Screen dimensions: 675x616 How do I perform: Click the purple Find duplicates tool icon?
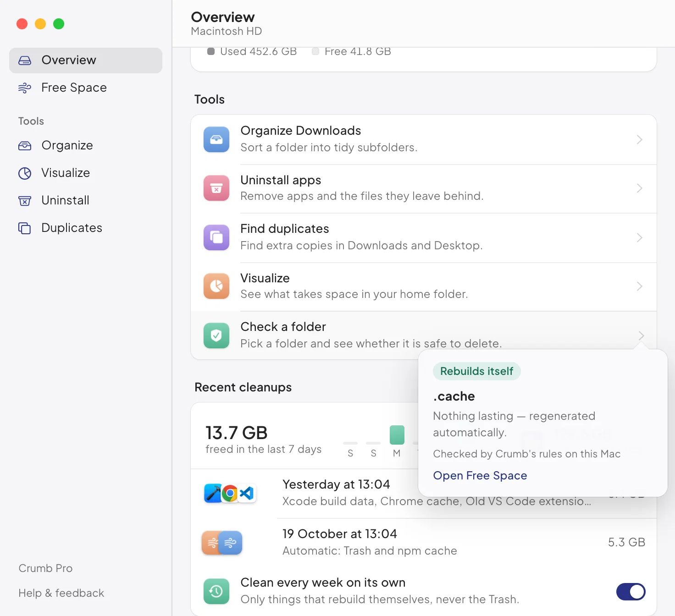(x=216, y=237)
